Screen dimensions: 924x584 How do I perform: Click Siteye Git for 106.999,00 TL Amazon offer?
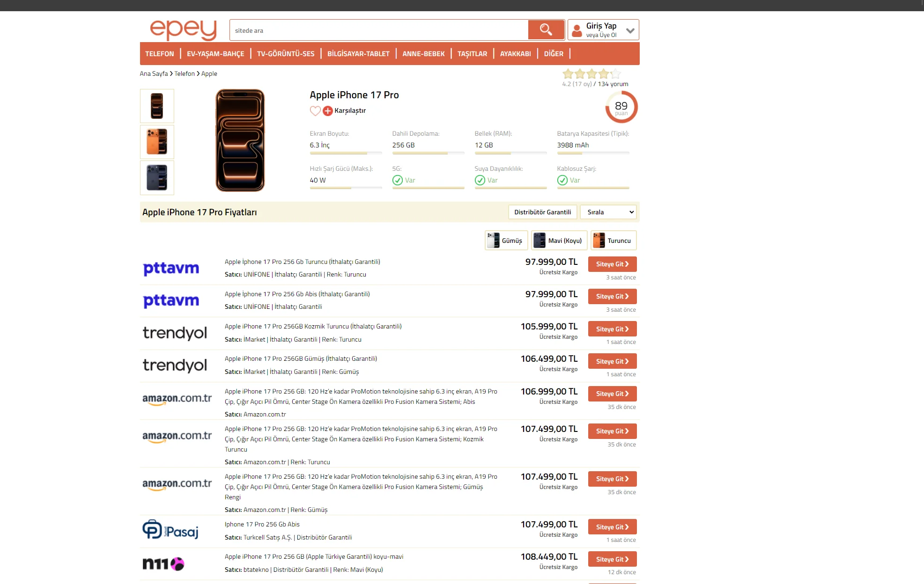pos(613,394)
